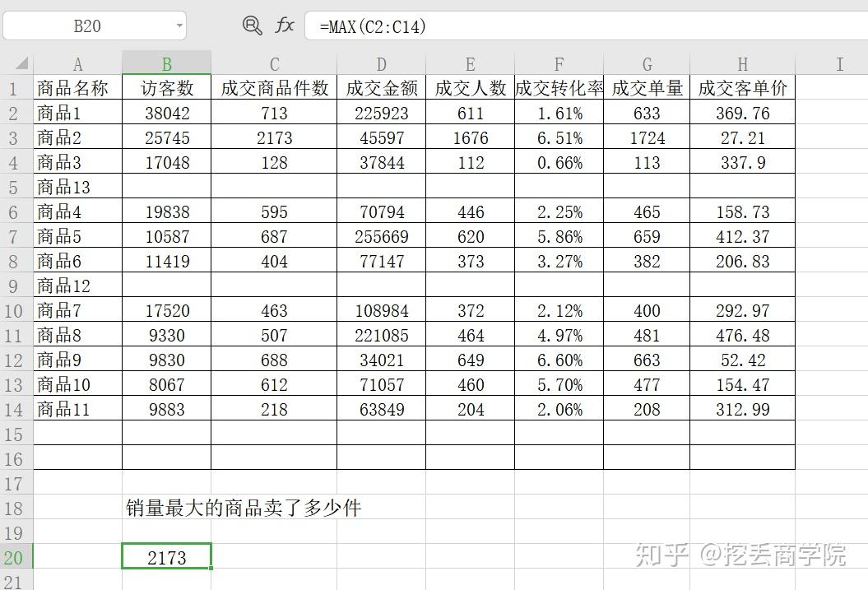The width and height of the screenshot is (868, 590).
Task: Select the cell containing 38042
Action: [167, 113]
